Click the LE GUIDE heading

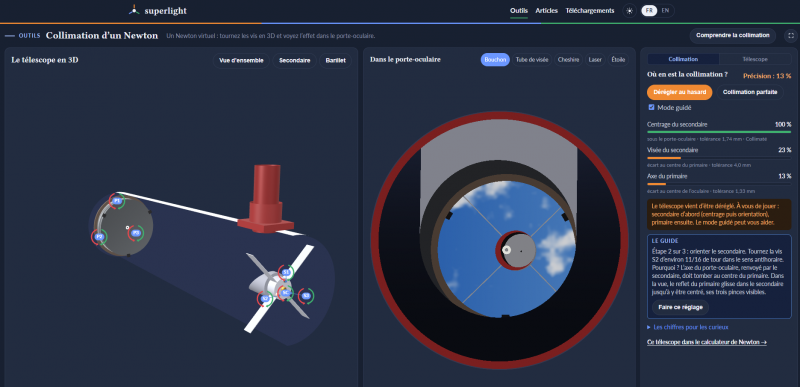click(665, 241)
